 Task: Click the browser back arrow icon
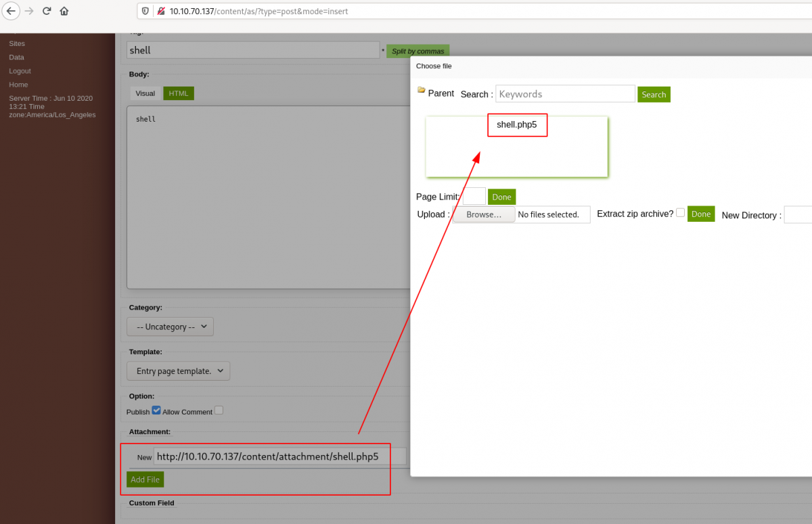(x=11, y=11)
